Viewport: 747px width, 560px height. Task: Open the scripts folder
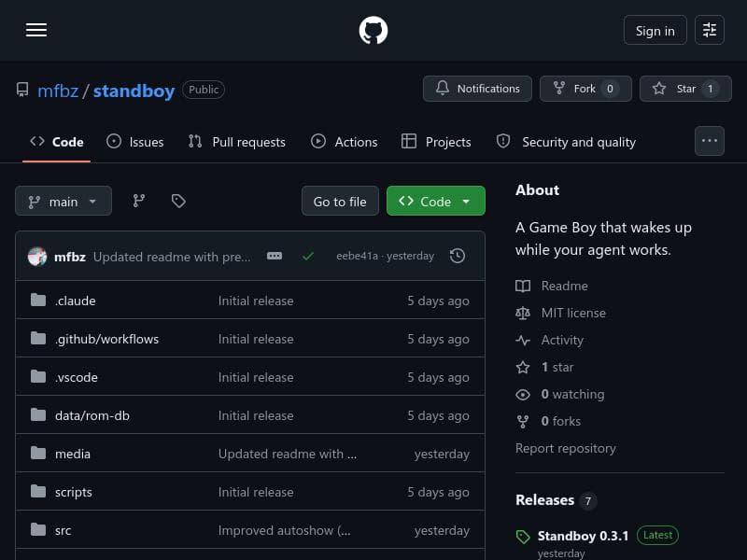tap(74, 493)
